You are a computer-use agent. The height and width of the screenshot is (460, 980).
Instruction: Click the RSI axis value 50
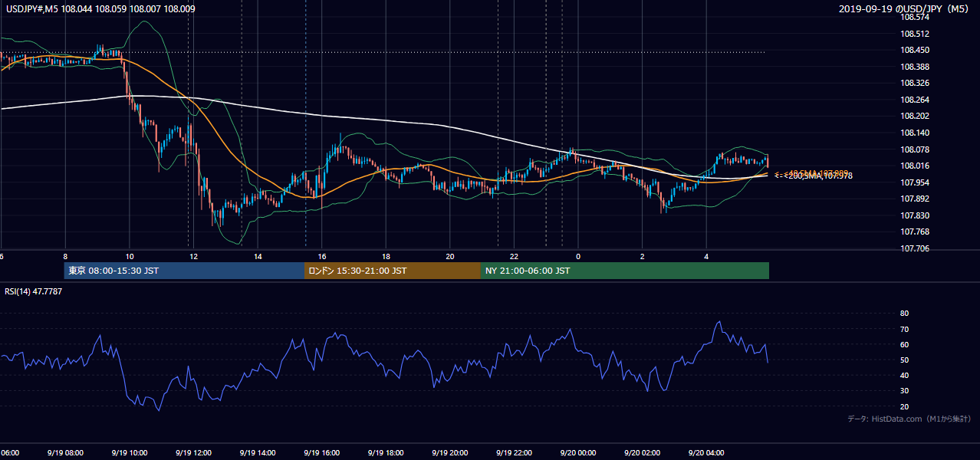[904, 360]
